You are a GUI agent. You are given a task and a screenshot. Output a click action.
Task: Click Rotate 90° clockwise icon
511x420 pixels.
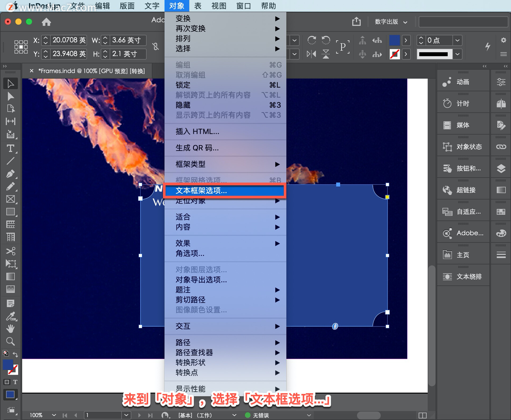[311, 40]
